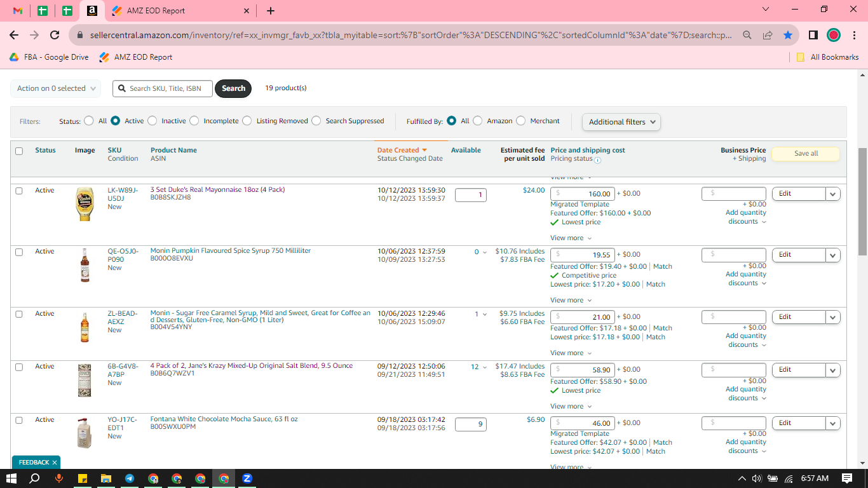Open Sticky Notes from the taskbar
Image resolution: width=868 pixels, height=488 pixels.
(x=83, y=478)
